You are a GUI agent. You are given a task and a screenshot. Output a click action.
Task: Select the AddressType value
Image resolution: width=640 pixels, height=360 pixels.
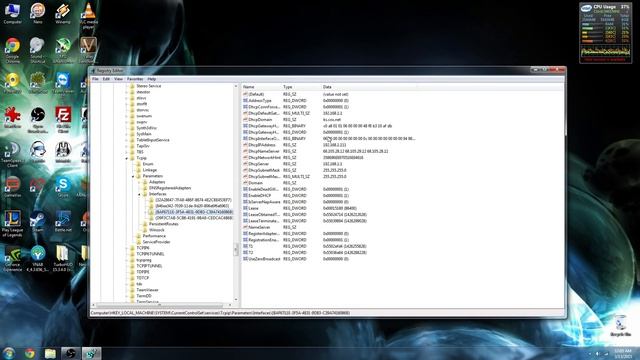tap(260, 100)
